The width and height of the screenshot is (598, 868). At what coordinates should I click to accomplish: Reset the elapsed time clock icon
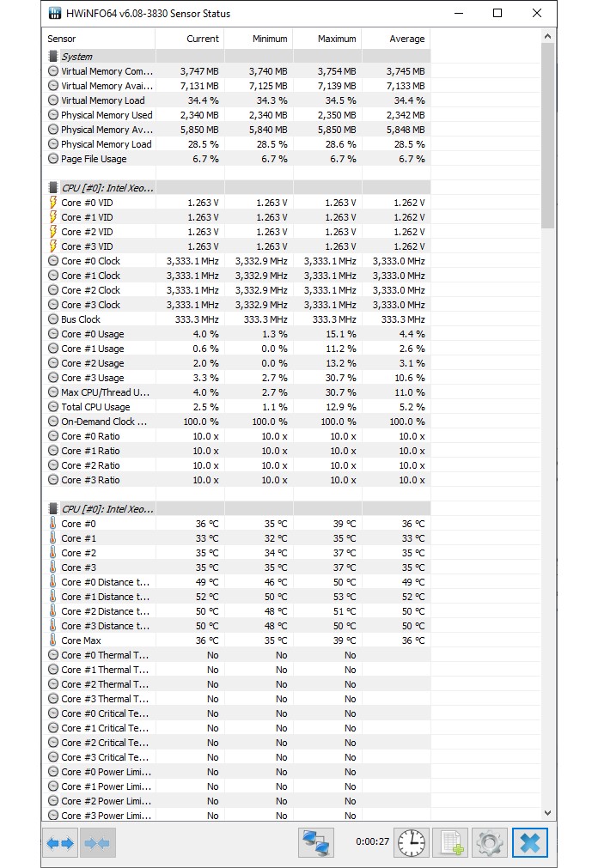tap(412, 842)
